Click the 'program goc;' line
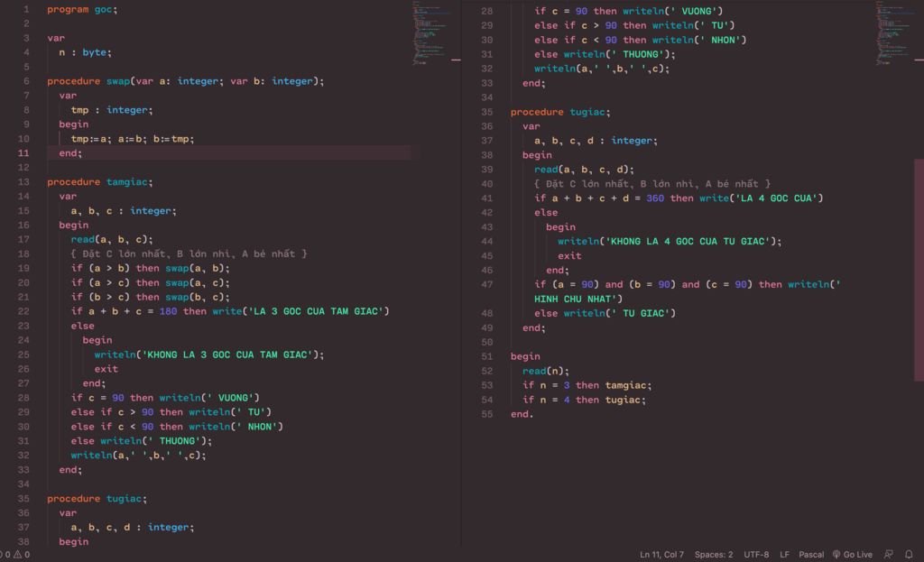Image resolution: width=924 pixels, height=562 pixels. [x=82, y=9]
